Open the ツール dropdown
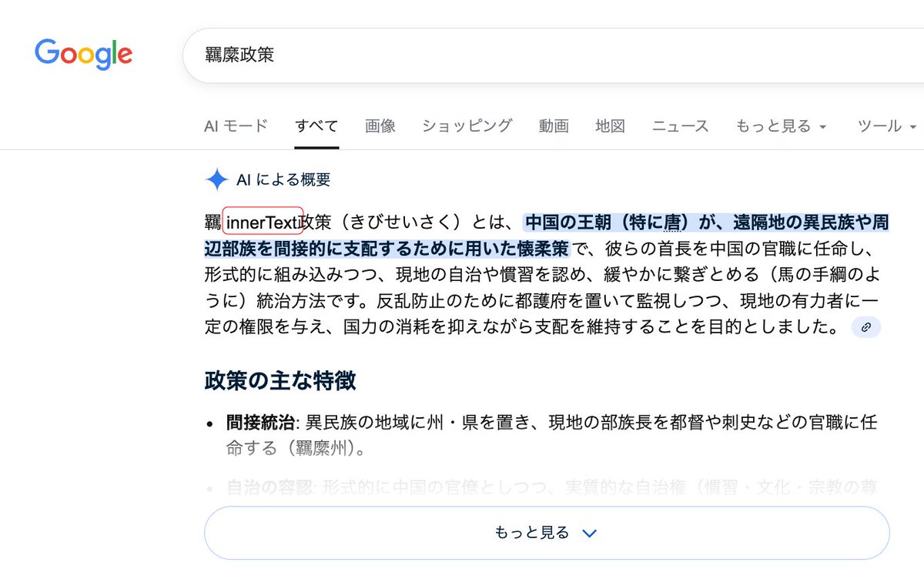Image resolution: width=924 pixels, height=572 pixels. (x=886, y=126)
